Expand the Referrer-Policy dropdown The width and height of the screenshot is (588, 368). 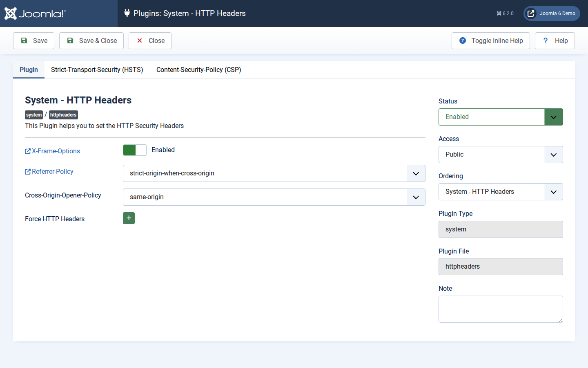(274, 173)
